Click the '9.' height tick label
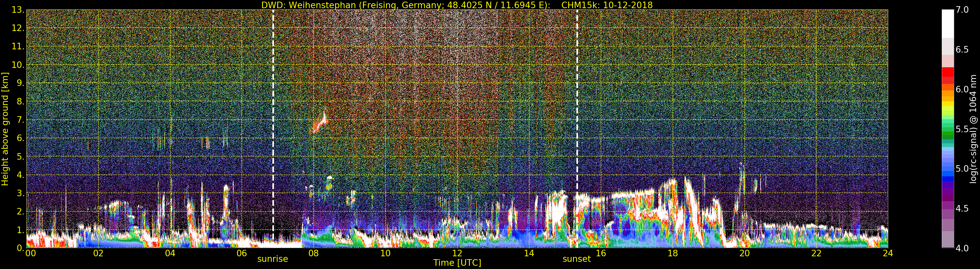The height and width of the screenshot is (269, 980). tap(20, 83)
